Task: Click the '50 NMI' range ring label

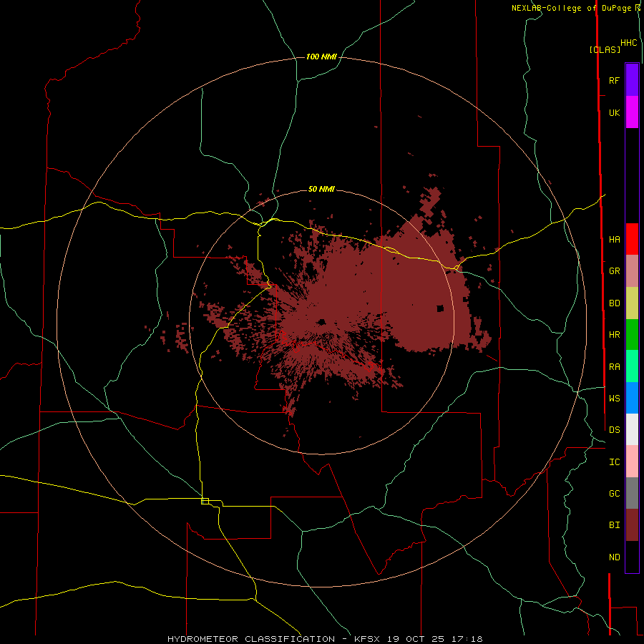Action: [x=321, y=189]
